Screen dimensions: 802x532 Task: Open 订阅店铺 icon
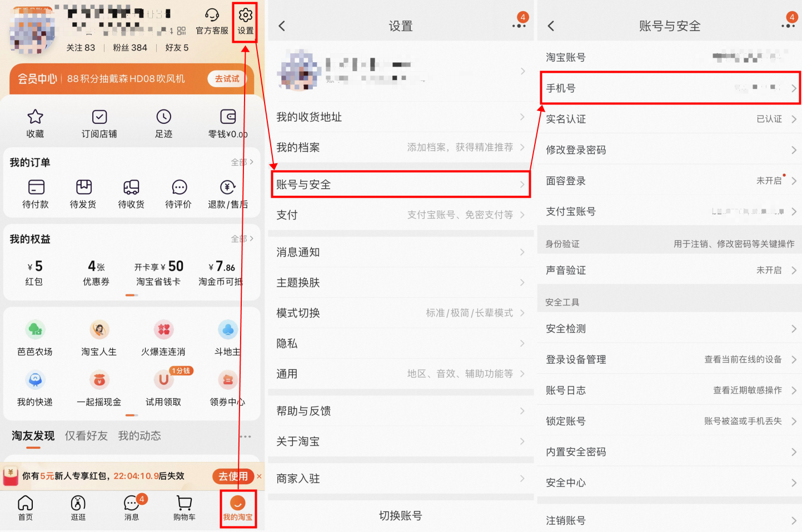pyautogui.click(x=99, y=117)
